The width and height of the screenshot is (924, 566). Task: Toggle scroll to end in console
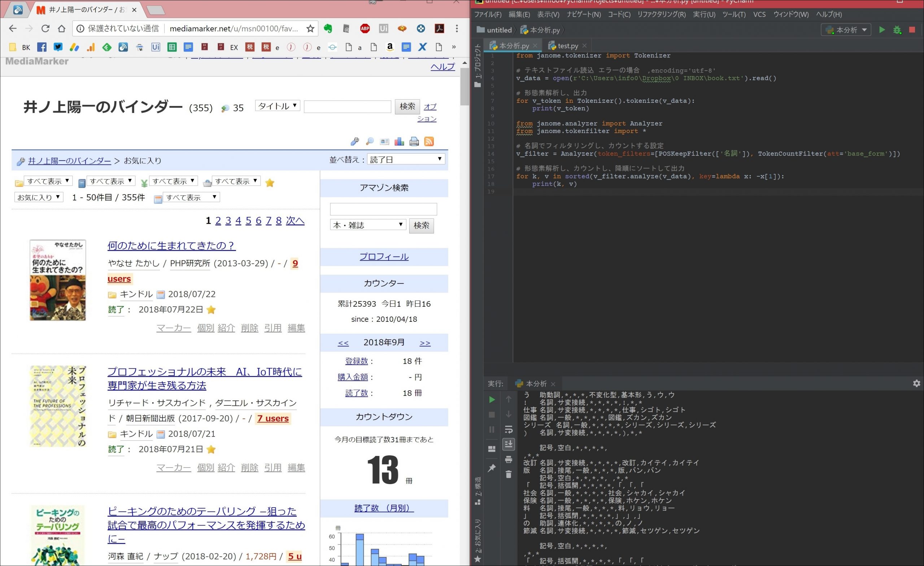[509, 444]
